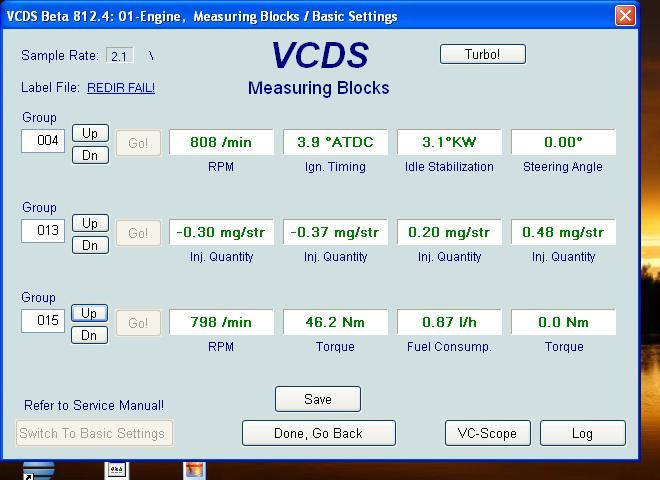Click the Idle Stabilization label
Screen dimensions: 660x480
[449, 167]
